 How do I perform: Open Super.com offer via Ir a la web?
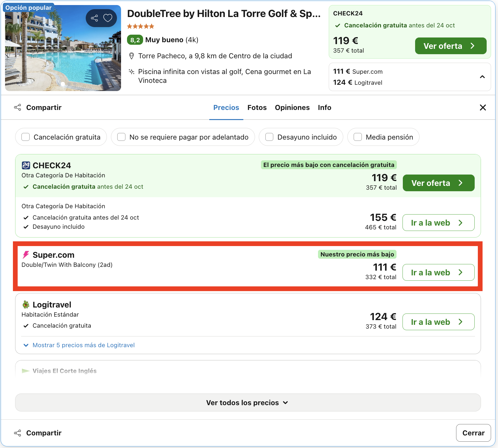point(438,272)
